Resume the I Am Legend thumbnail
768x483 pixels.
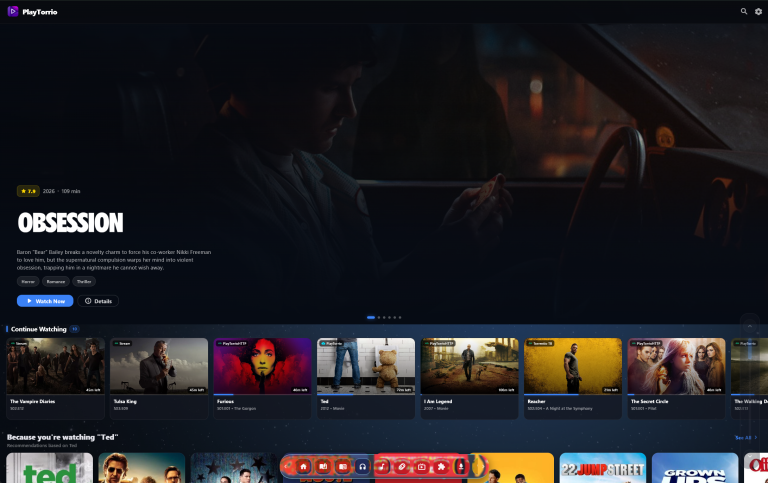[x=469, y=366]
